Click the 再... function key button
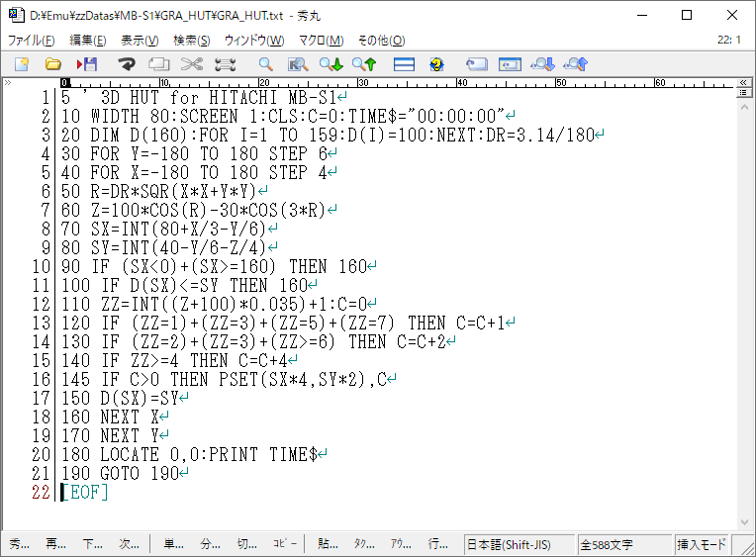The height and width of the screenshot is (557, 756). coord(56,544)
